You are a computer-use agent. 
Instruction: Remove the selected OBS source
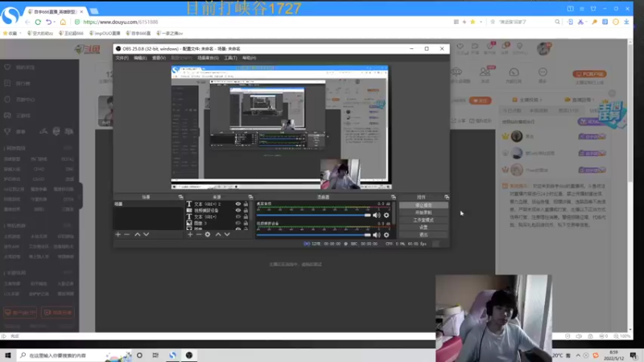(199, 234)
